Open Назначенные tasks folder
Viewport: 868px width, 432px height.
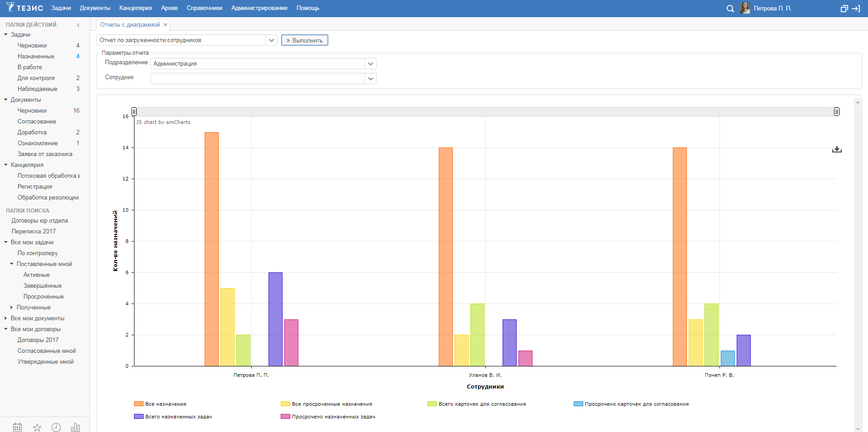tap(36, 56)
